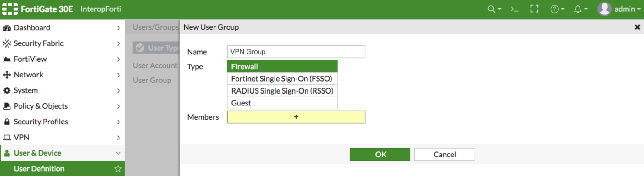
Task: Click the Cancel button
Action: click(444, 155)
